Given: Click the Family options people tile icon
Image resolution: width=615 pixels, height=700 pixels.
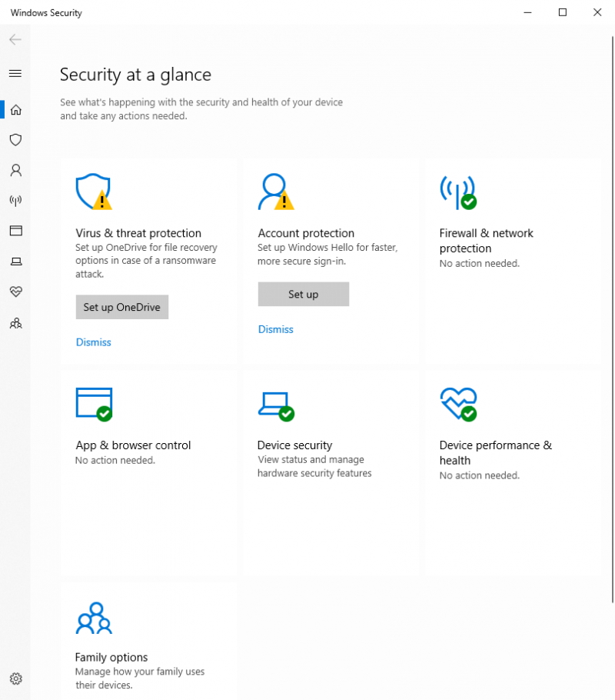Looking at the screenshot, I should (x=94, y=618).
